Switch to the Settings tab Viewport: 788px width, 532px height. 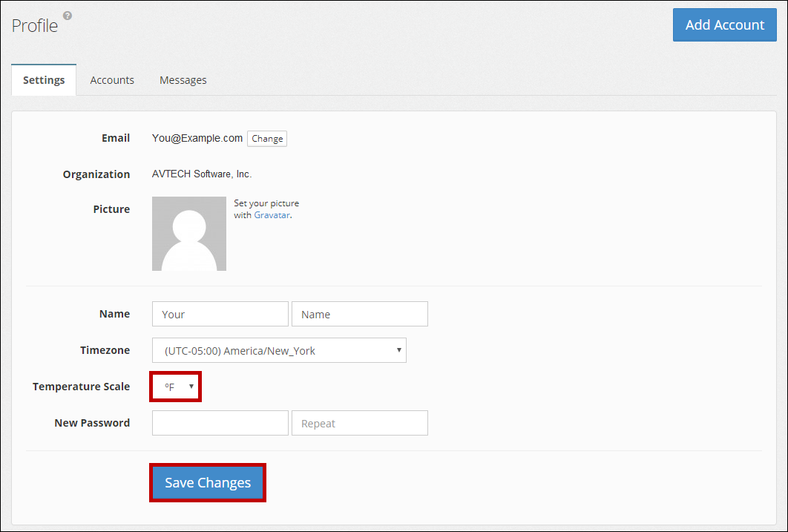pos(44,80)
